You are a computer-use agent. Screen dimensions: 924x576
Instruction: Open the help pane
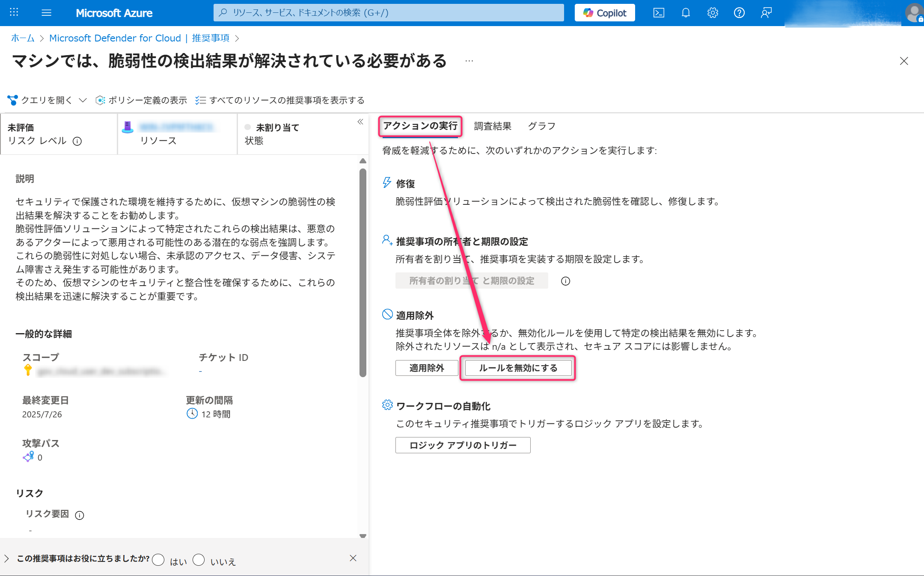(x=739, y=12)
